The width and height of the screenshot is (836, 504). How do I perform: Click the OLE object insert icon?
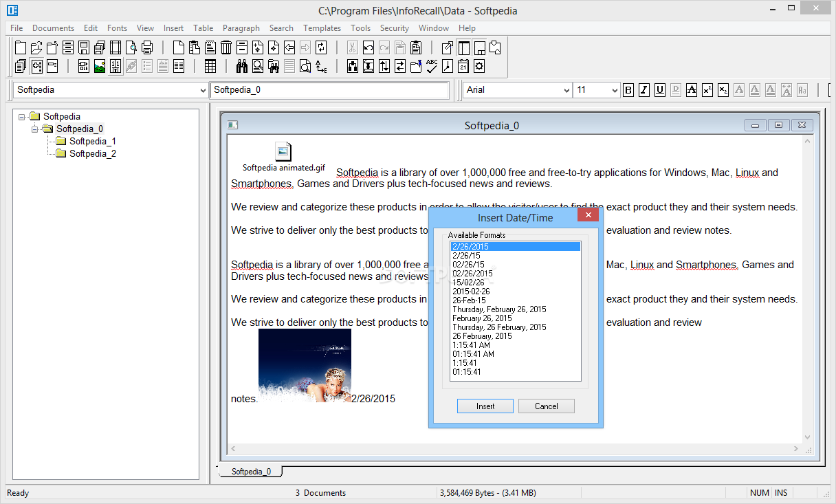(84, 66)
